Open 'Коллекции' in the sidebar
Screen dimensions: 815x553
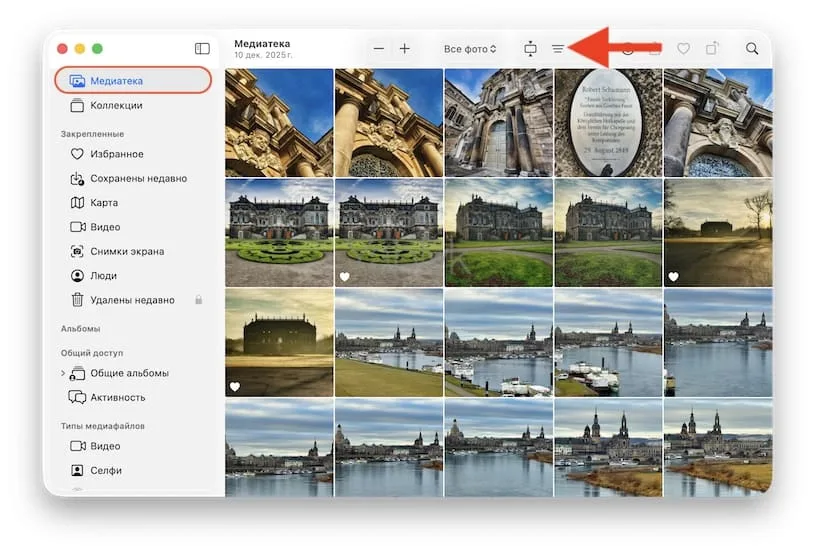(x=116, y=105)
